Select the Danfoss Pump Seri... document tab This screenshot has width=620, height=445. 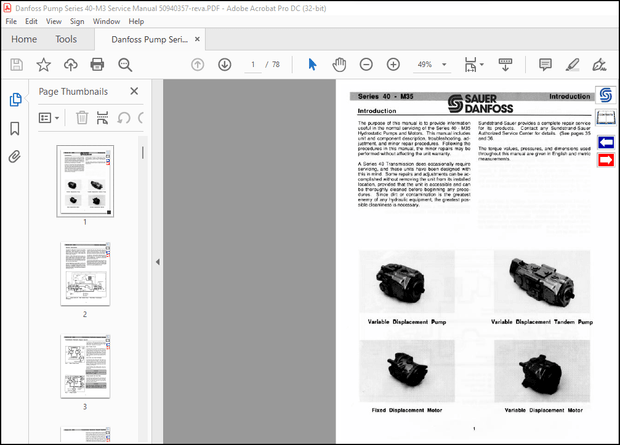pos(149,39)
